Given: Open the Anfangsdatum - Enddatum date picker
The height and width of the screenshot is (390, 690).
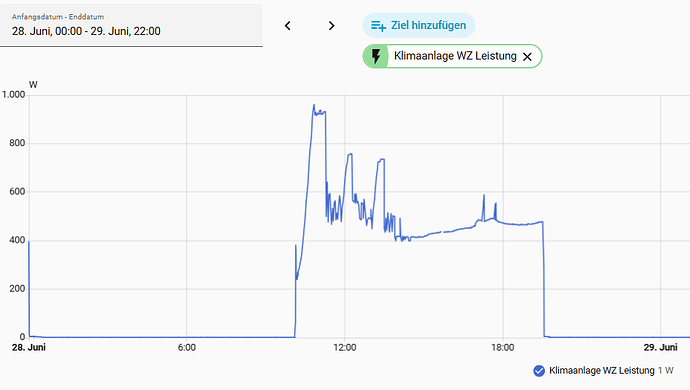Looking at the screenshot, I should (x=131, y=25).
